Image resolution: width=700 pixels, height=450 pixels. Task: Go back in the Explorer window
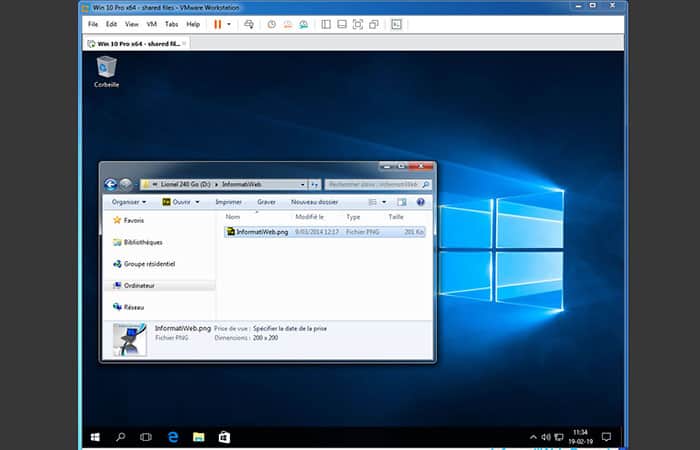pos(111,184)
